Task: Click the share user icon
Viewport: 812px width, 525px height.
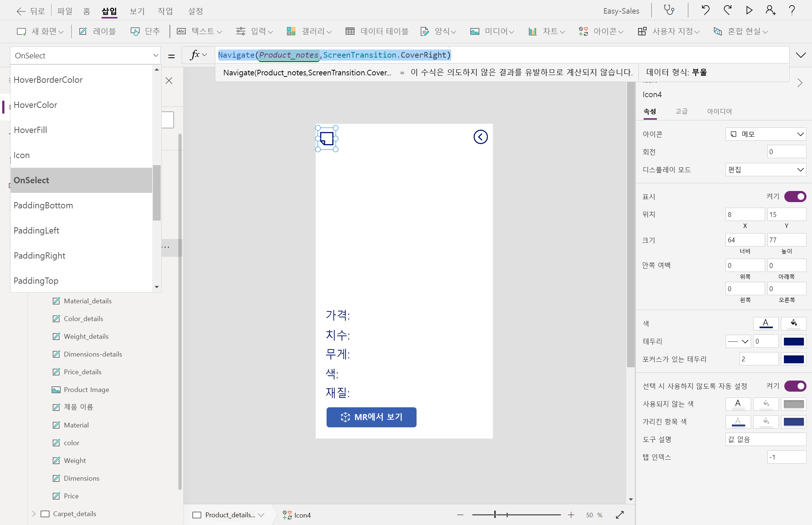Action: (x=771, y=10)
